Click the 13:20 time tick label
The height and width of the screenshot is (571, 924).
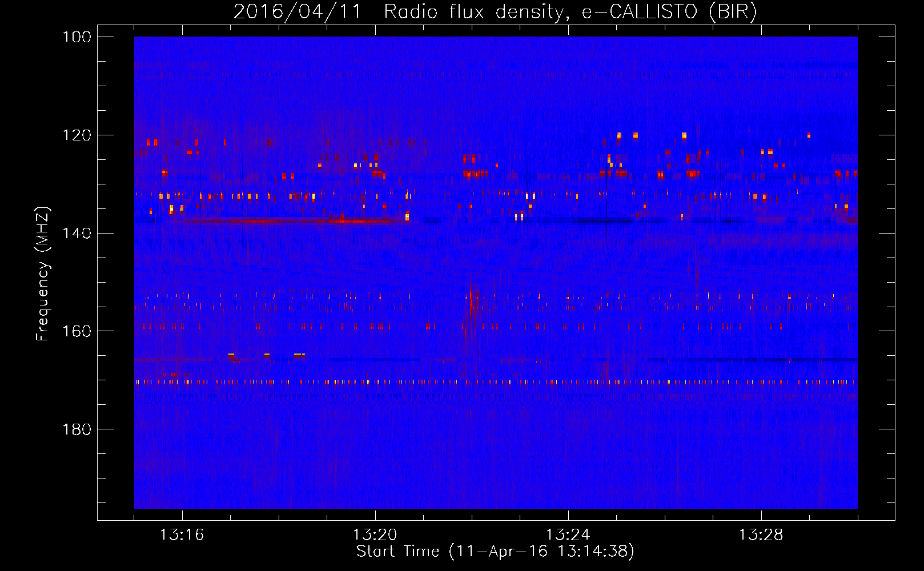click(375, 535)
